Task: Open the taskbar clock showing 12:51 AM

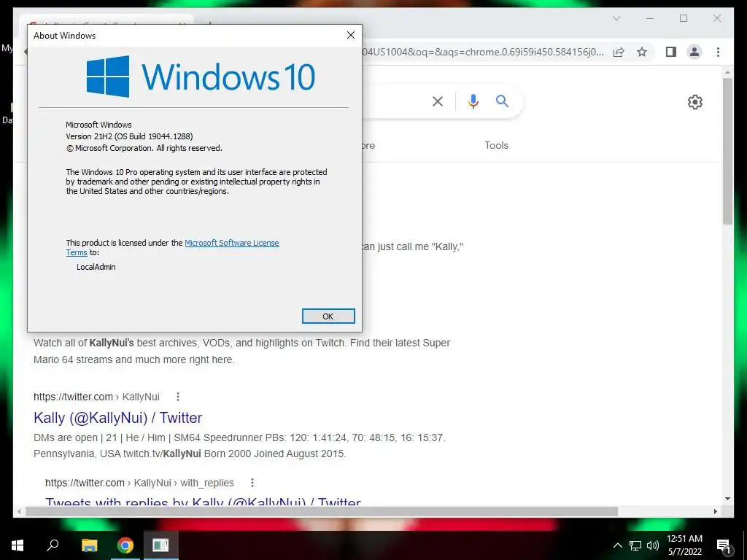Action: (684, 545)
